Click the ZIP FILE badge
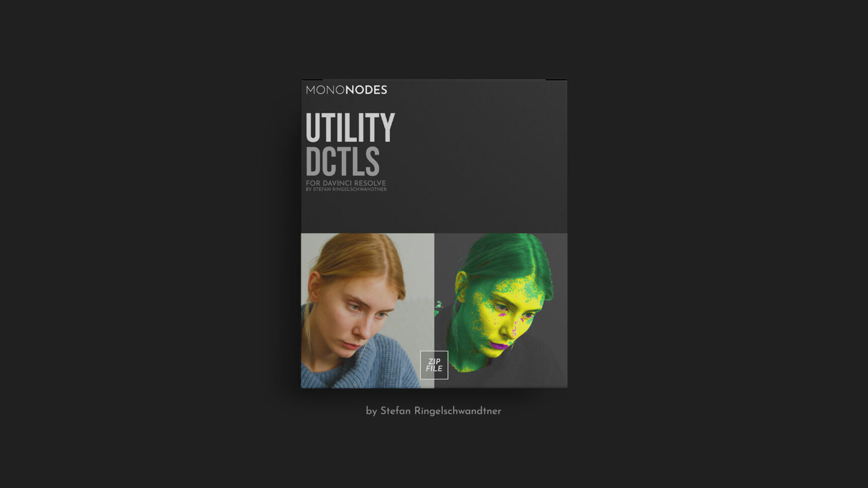 click(x=434, y=365)
